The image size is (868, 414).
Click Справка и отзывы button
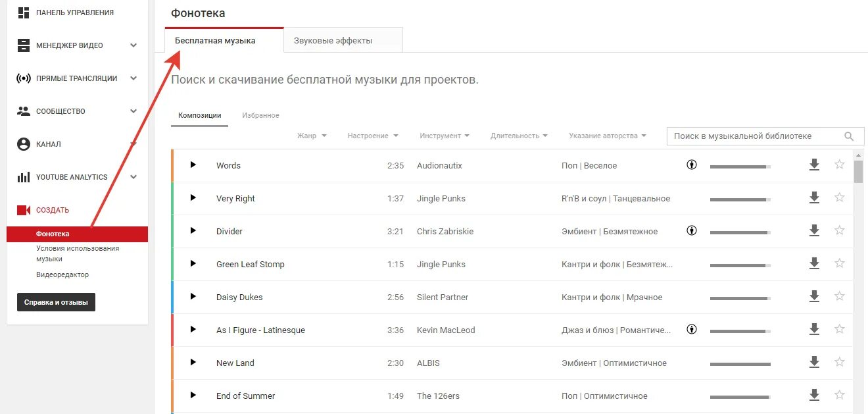tap(56, 302)
